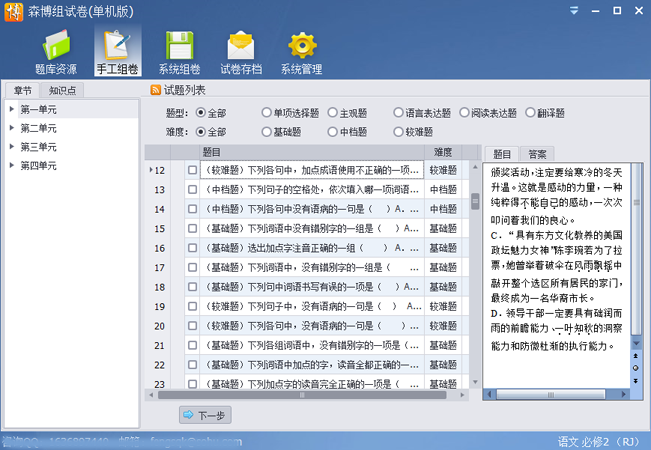Screen dimensions: 651x450
Task: Click the 试题列表 feed icon
Action: click(x=156, y=90)
